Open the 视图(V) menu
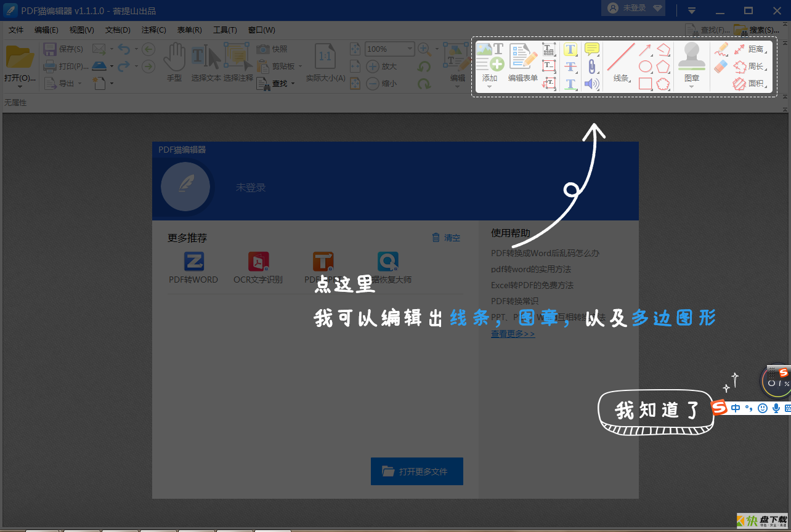The image size is (791, 532). pos(82,30)
